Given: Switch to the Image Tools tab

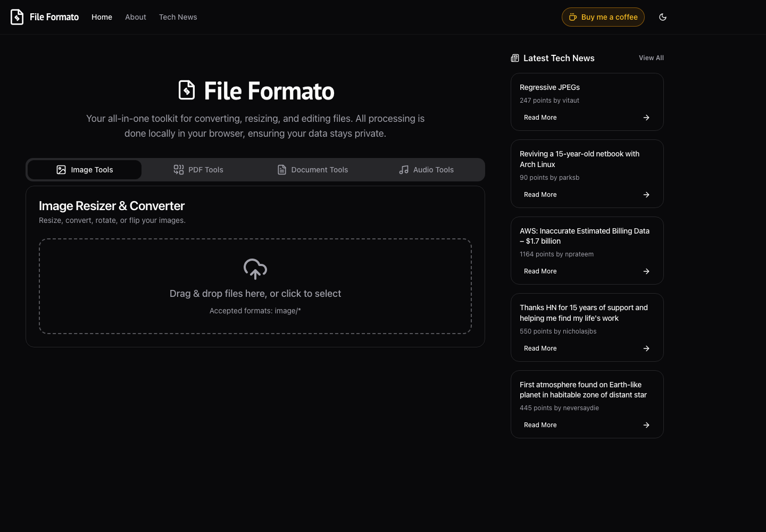Looking at the screenshot, I should pos(85,170).
